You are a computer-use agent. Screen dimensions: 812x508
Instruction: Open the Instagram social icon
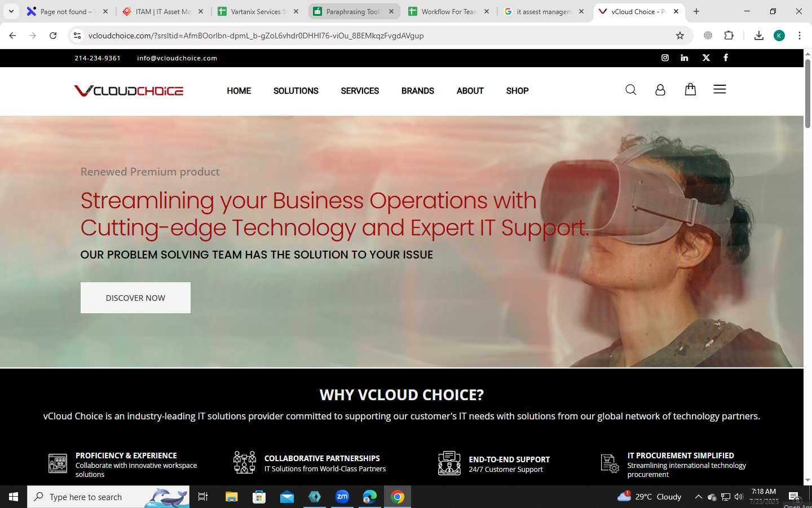click(665, 58)
